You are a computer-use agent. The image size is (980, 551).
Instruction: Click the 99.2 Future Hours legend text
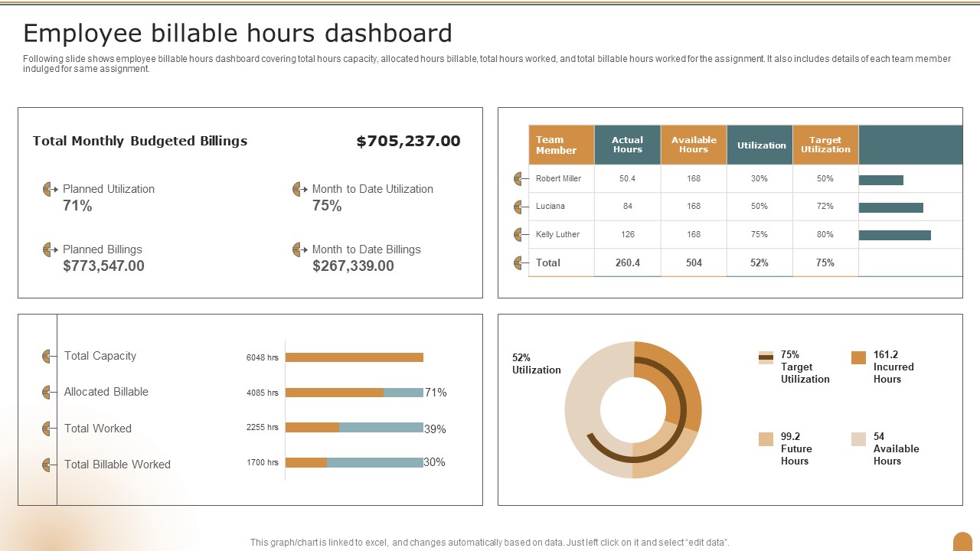point(796,448)
